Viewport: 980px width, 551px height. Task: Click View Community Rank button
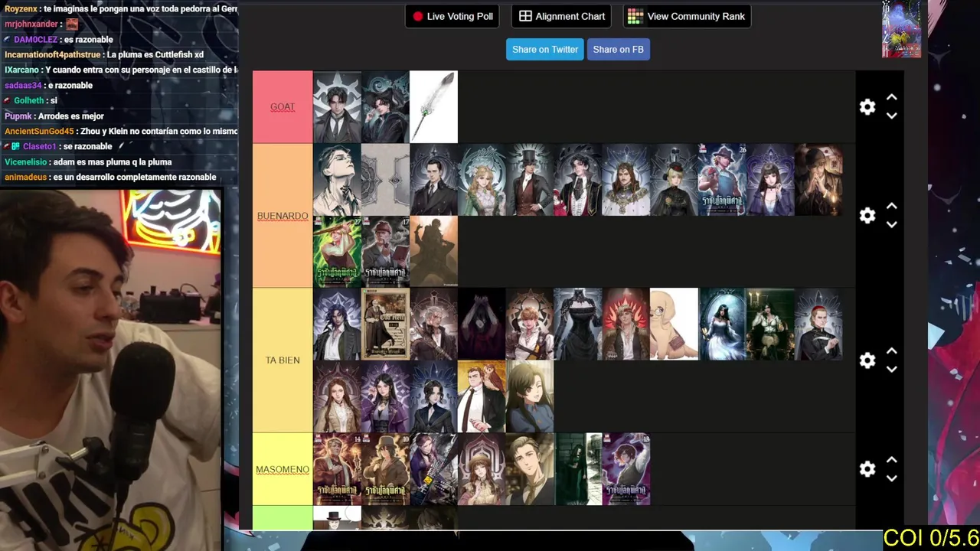pyautogui.click(x=687, y=16)
